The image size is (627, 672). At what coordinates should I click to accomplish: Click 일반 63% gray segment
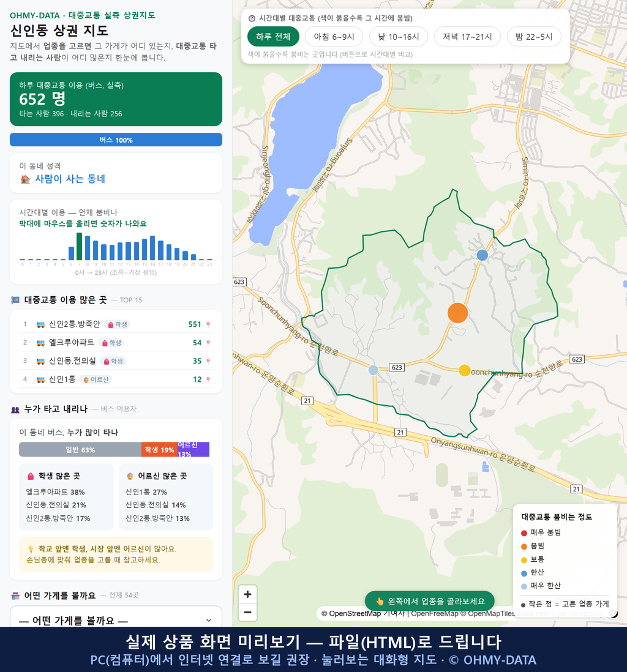[80, 450]
